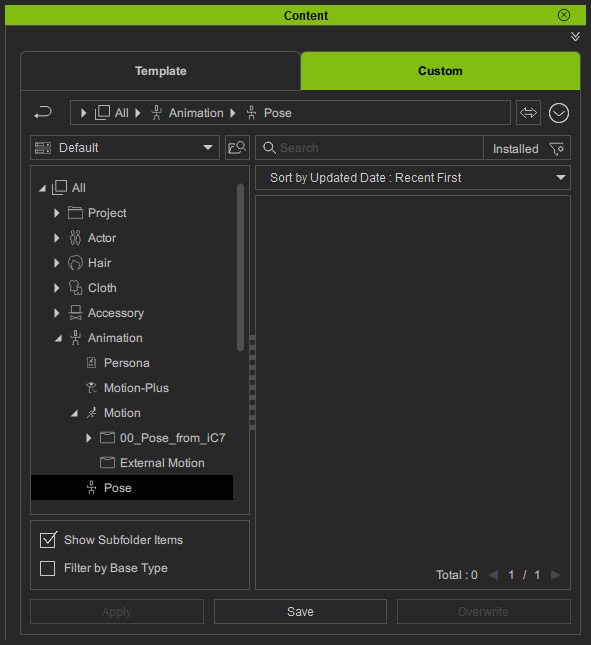591x645 pixels.
Task: Open the Installed filter funnel icon
Action: pos(557,148)
